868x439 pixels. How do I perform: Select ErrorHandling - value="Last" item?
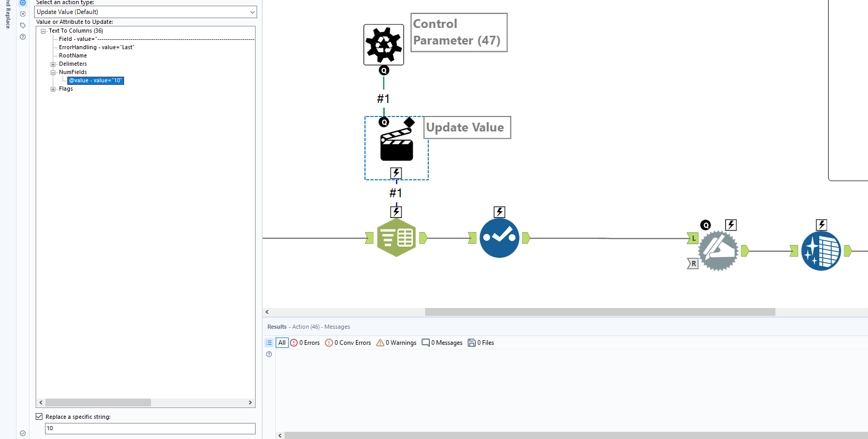pyautogui.click(x=96, y=47)
